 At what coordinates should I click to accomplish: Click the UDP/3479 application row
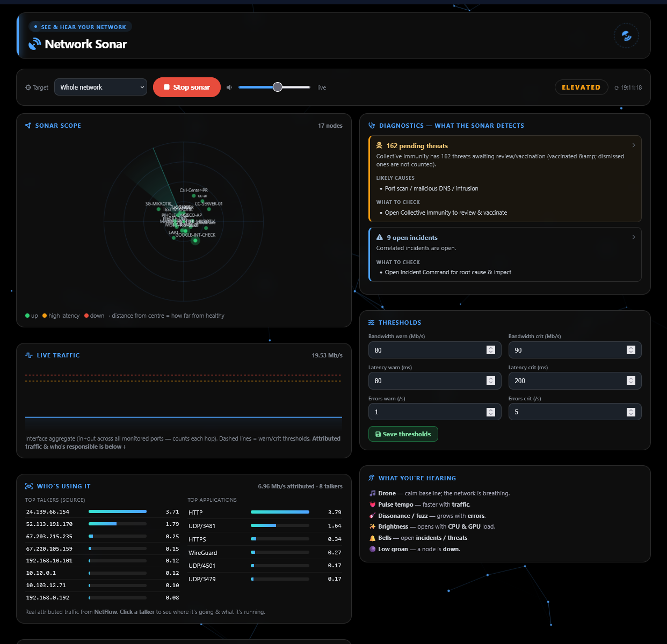[x=265, y=579]
